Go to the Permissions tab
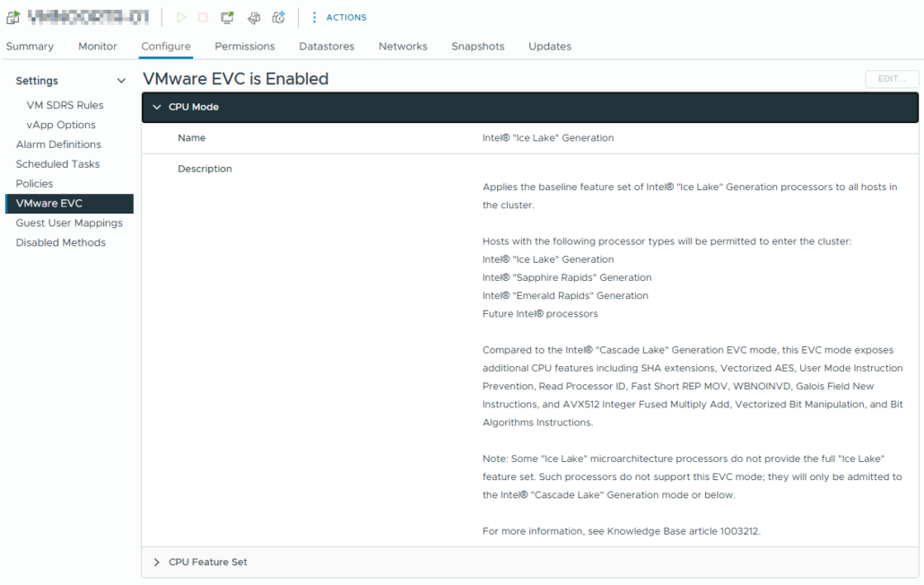This screenshot has width=924, height=585. (245, 46)
